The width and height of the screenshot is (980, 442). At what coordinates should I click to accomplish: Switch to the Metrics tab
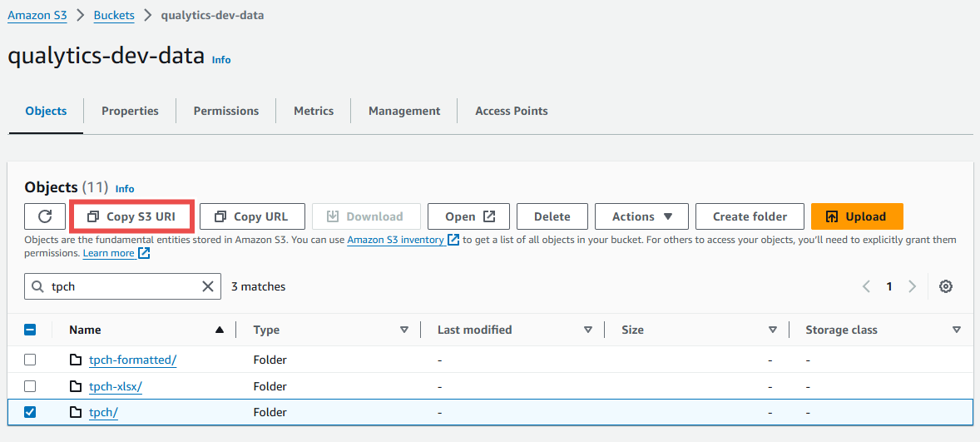point(314,111)
